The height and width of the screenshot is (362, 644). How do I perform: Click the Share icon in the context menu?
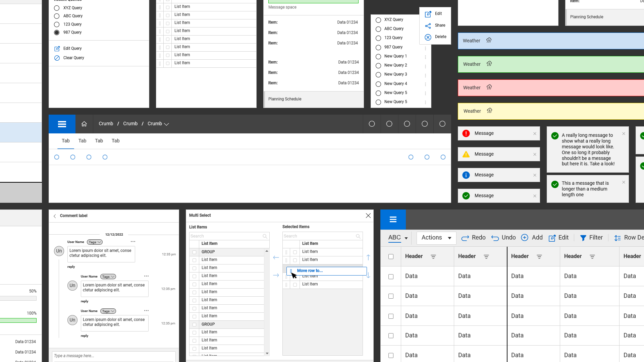428,26
